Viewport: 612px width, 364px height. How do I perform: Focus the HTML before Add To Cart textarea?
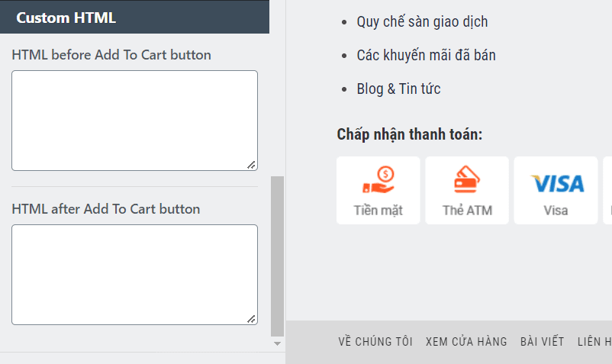click(134, 121)
